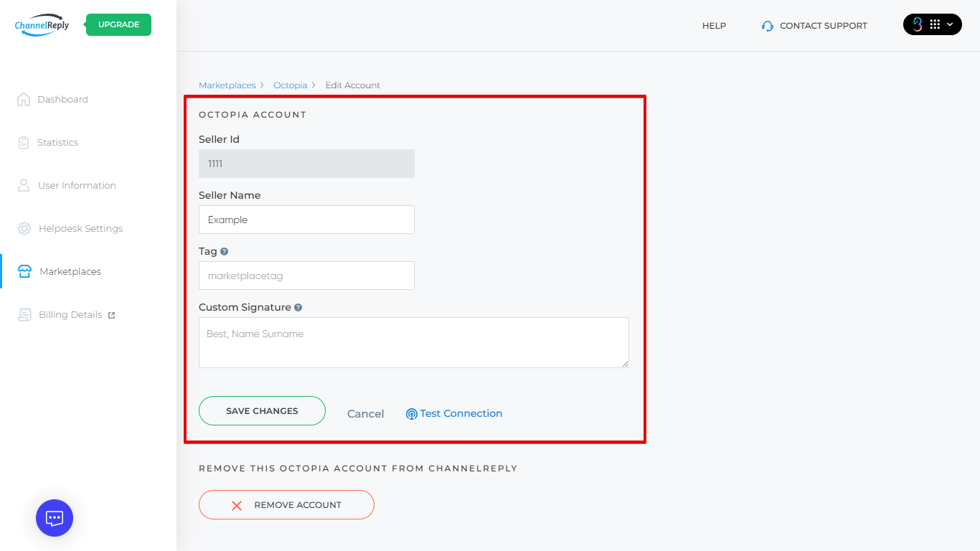Open Statistics from the sidebar

[x=57, y=142]
